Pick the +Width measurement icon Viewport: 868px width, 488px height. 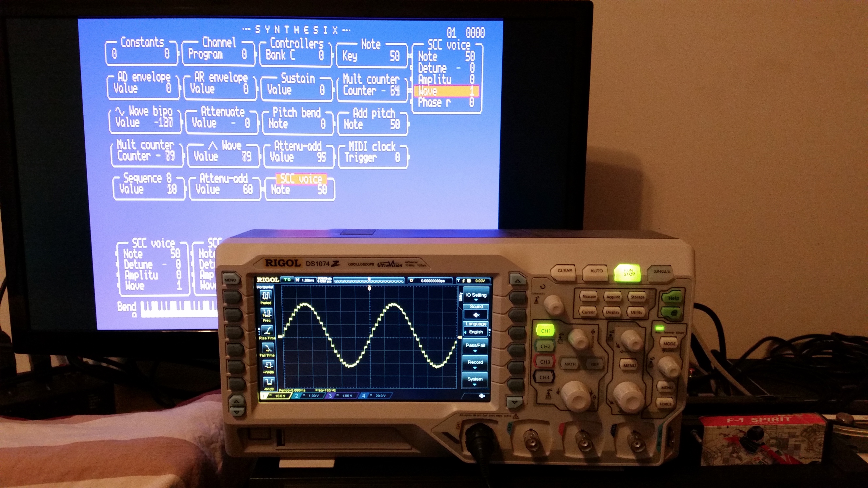click(x=268, y=365)
